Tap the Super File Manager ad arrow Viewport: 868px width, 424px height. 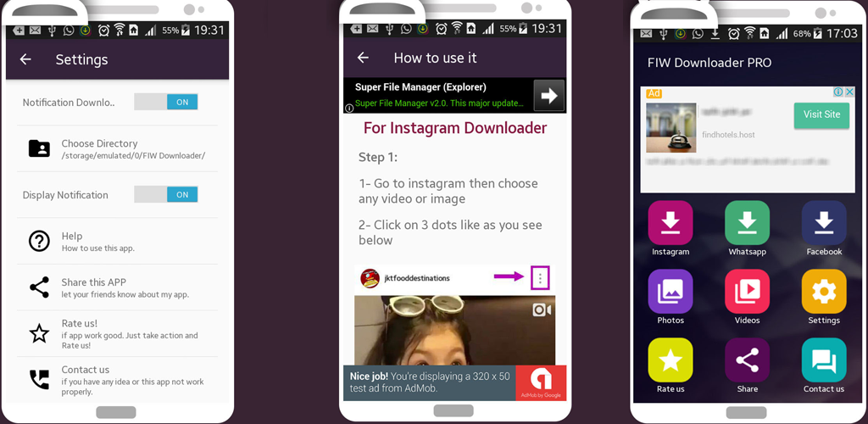pyautogui.click(x=548, y=96)
